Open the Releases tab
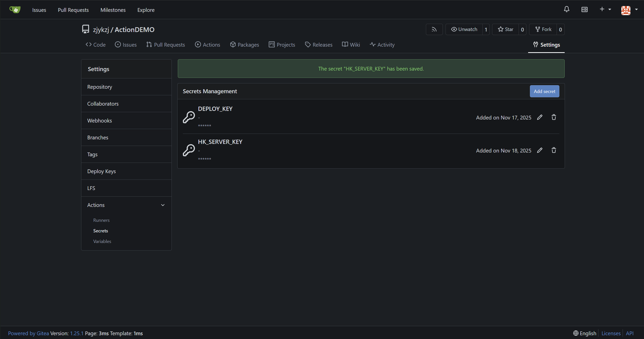 (x=319, y=45)
